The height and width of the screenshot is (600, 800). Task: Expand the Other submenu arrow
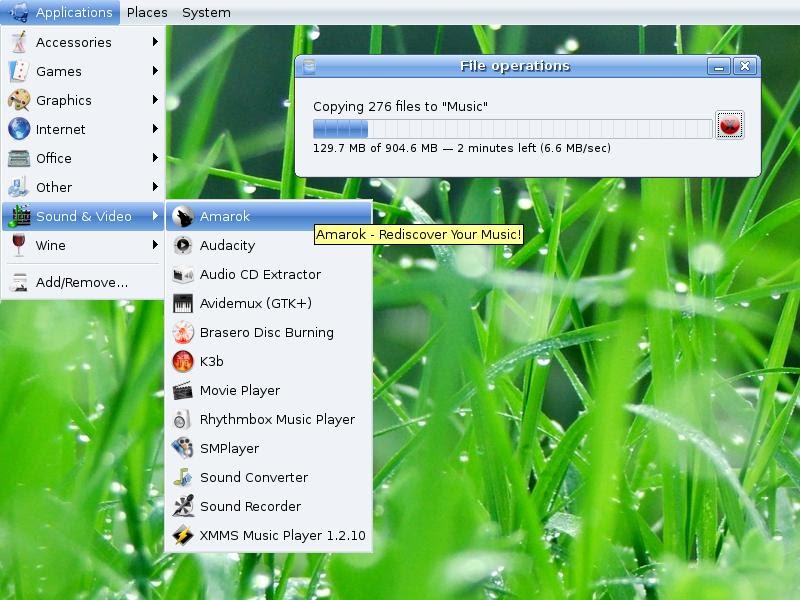[155, 187]
